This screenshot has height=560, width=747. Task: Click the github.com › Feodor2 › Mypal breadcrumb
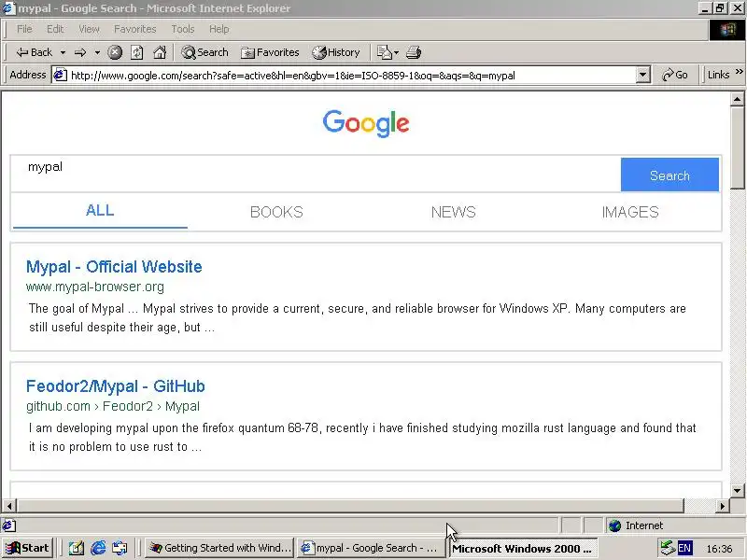coord(113,406)
